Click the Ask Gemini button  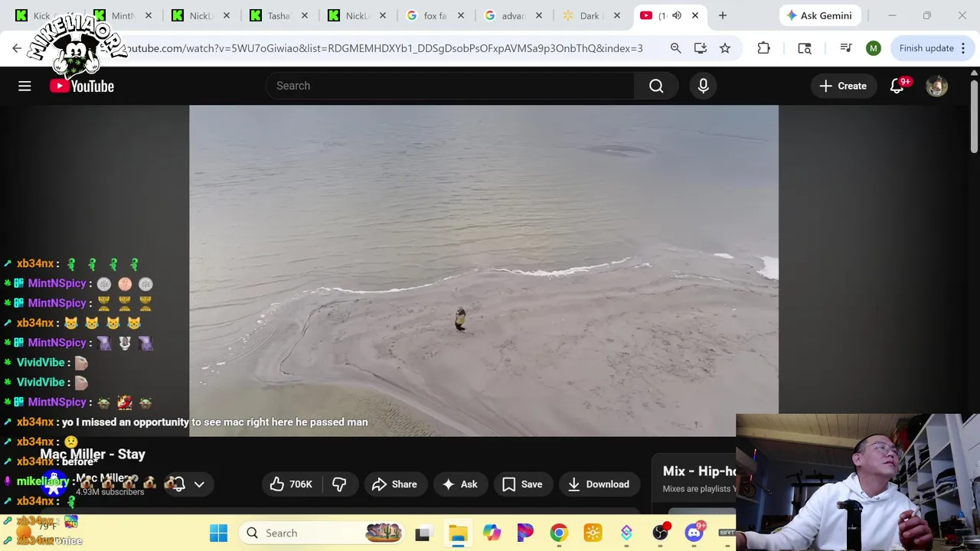coord(818,15)
